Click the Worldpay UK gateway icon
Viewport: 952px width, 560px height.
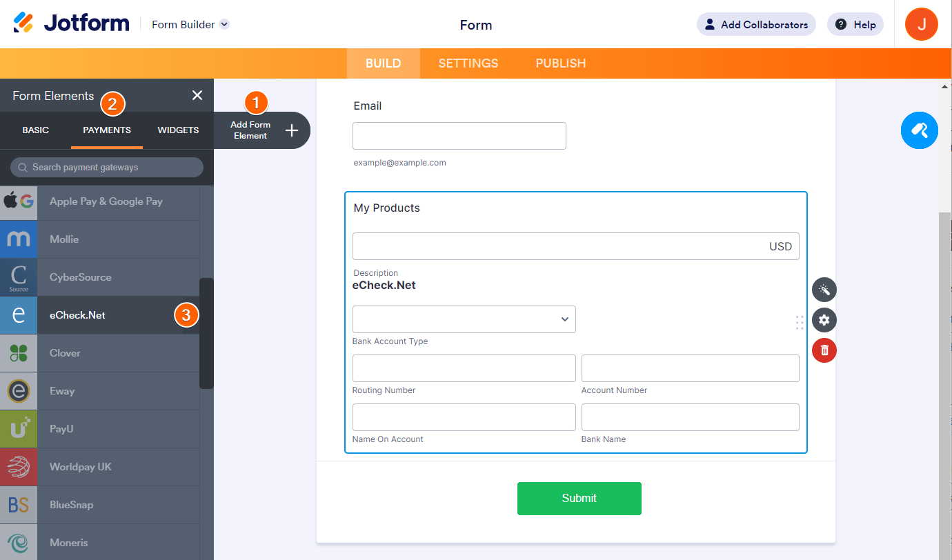(x=19, y=467)
